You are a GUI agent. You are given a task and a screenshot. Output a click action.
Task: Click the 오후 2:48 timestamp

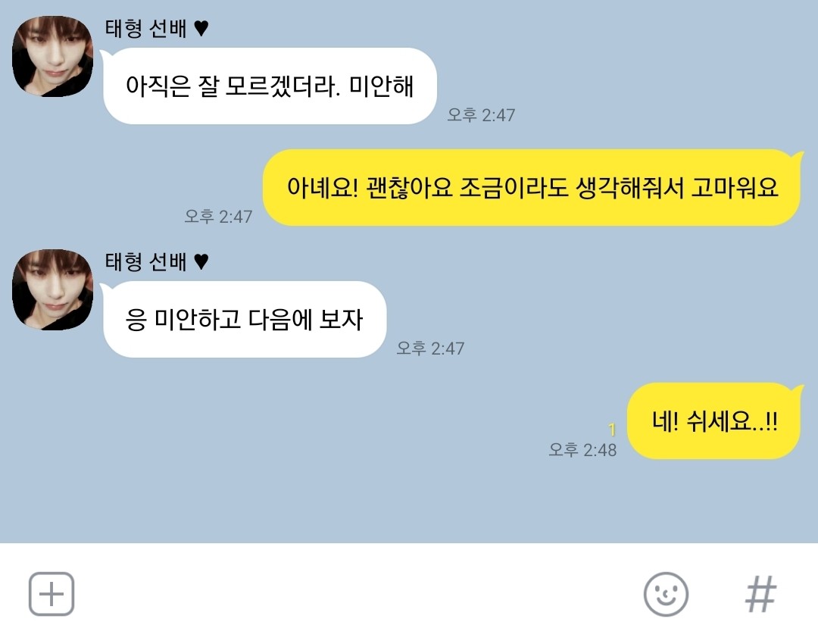tap(582, 449)
